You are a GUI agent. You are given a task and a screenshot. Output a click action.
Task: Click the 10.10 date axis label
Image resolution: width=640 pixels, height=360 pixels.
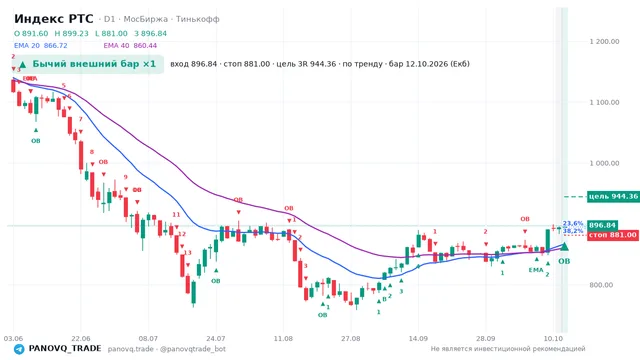tap(553, 338)
